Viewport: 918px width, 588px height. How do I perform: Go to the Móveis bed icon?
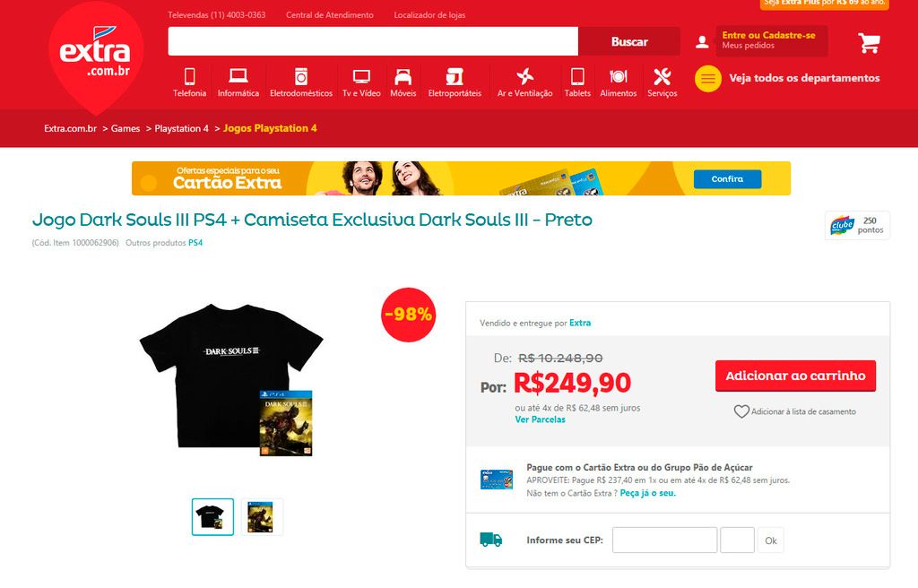click(x=403, y=77)
